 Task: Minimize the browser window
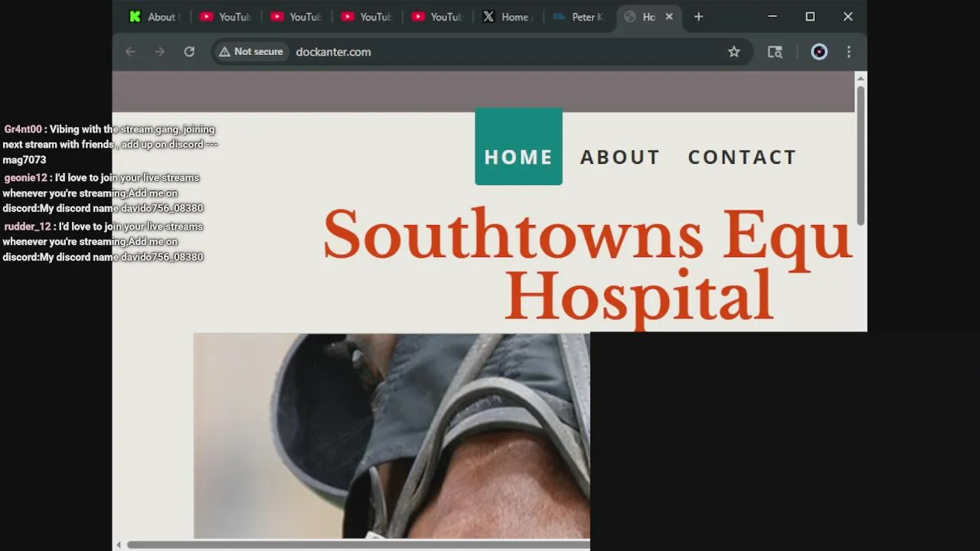pos(773,17)
